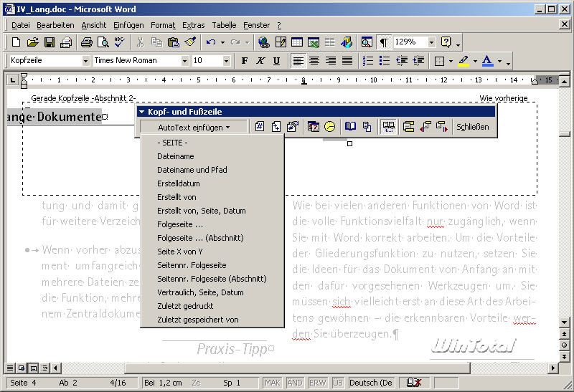Open format page number icon
This screenshot has width=574, height=392.
(x=293, y=127)
